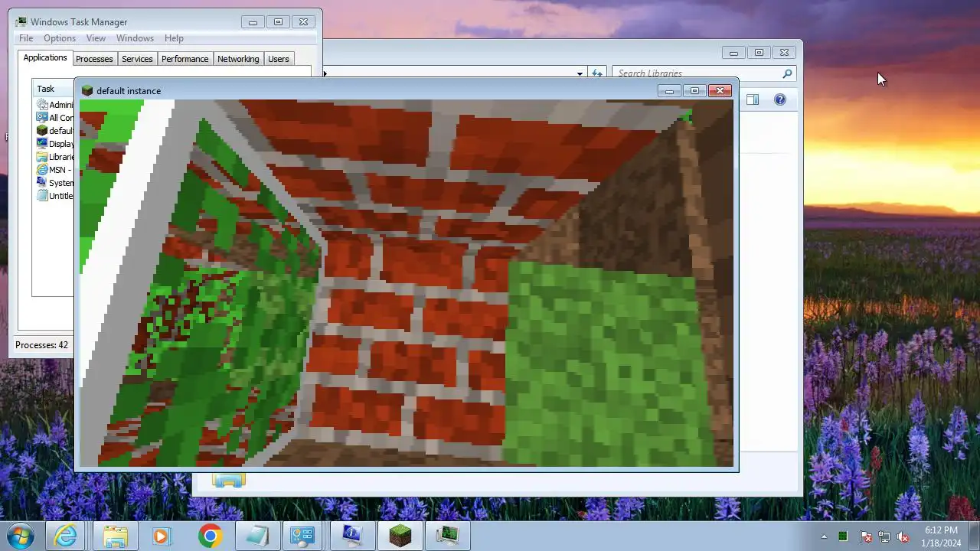Image resolution: width=980 pixels, height=551 pixels.
Task: Click the Show desktop strip
Action: pos(974,536)
